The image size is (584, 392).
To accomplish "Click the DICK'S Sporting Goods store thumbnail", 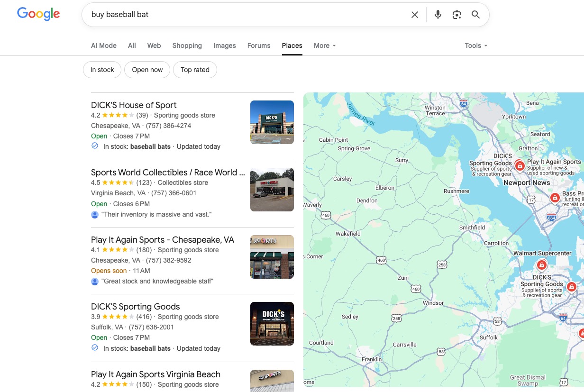I will click(x=272, y=324).
